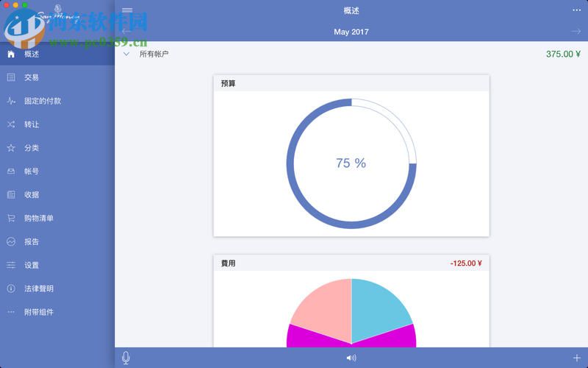Open 法律聲明 legal notice label

pyautogui.click(x=39, y=289)
